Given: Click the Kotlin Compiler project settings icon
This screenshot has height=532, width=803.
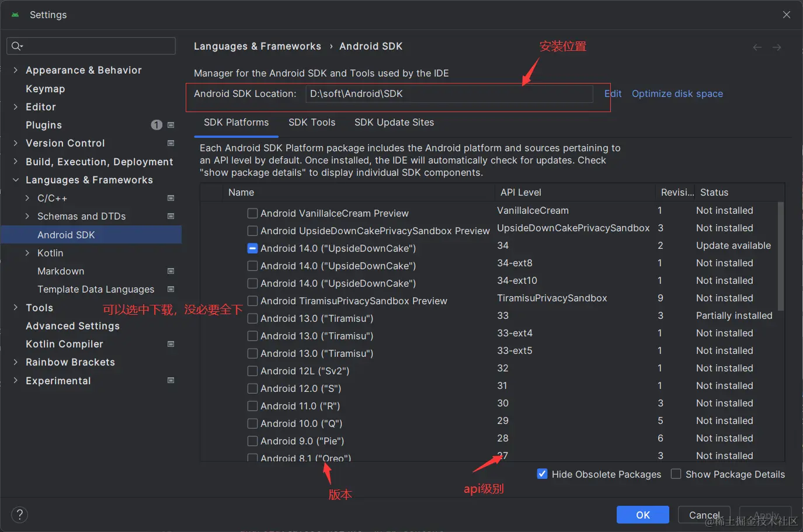Looking at the screenshot, I should (x=171, y=344).
